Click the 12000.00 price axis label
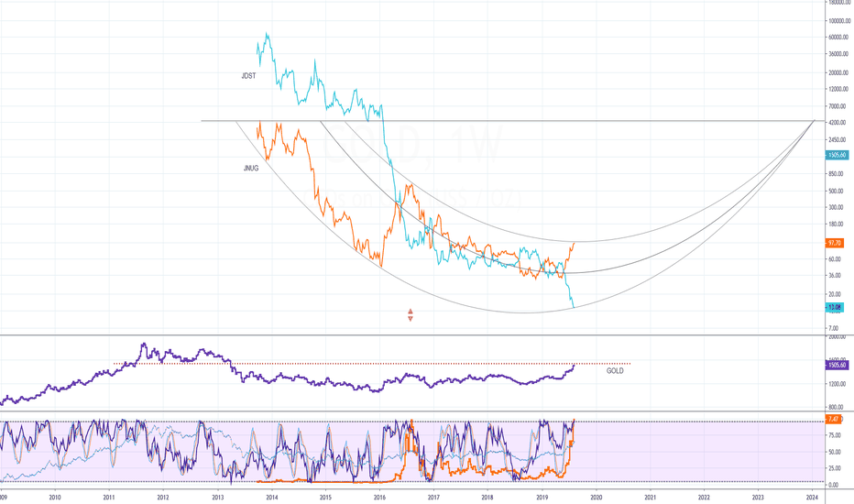The image size is (854, 504). coord(839,89)
